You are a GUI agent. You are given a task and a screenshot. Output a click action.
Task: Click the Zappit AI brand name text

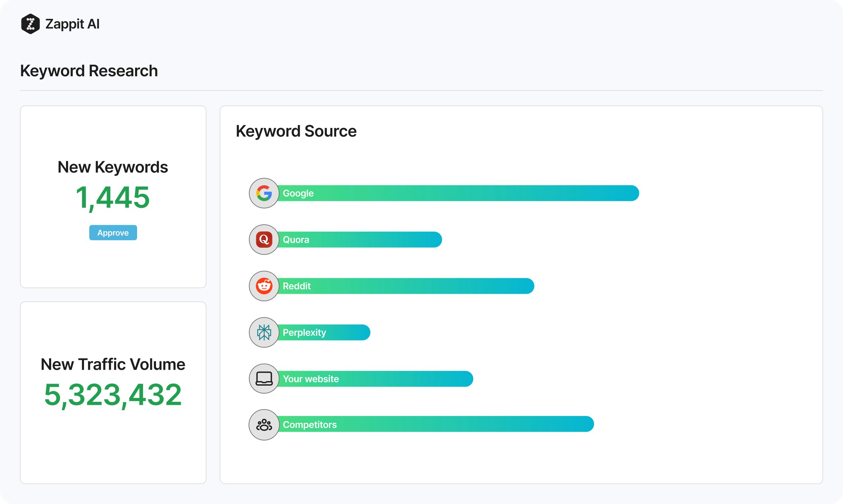(72, 24)
